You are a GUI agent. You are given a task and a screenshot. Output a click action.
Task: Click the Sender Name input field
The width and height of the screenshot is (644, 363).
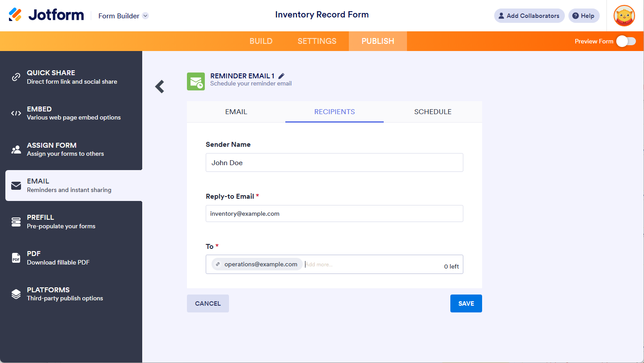tap(334, 163)
